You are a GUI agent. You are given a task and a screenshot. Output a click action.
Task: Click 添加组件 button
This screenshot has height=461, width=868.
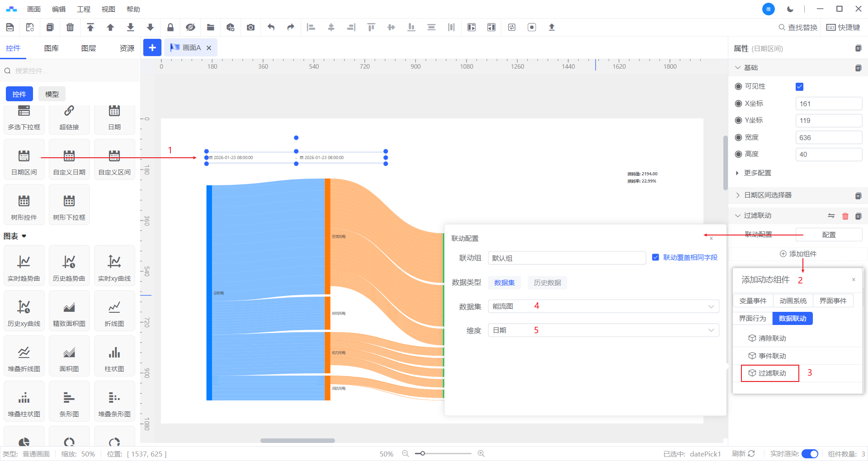coord(798,254)
